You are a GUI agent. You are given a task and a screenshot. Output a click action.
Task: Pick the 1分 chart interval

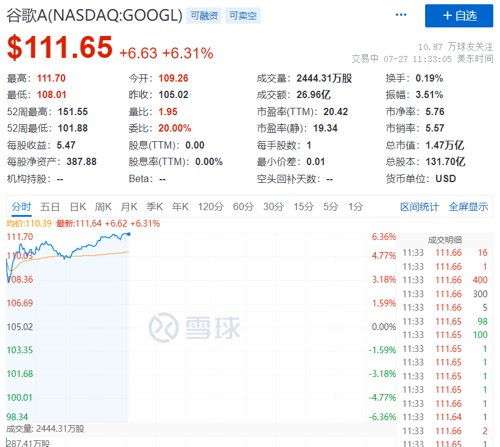click(355, 207)
